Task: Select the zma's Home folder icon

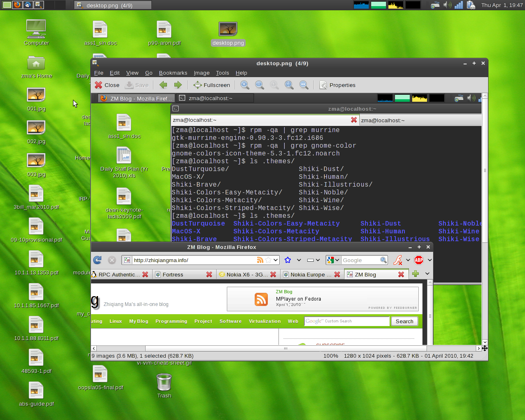Action: 36,67
